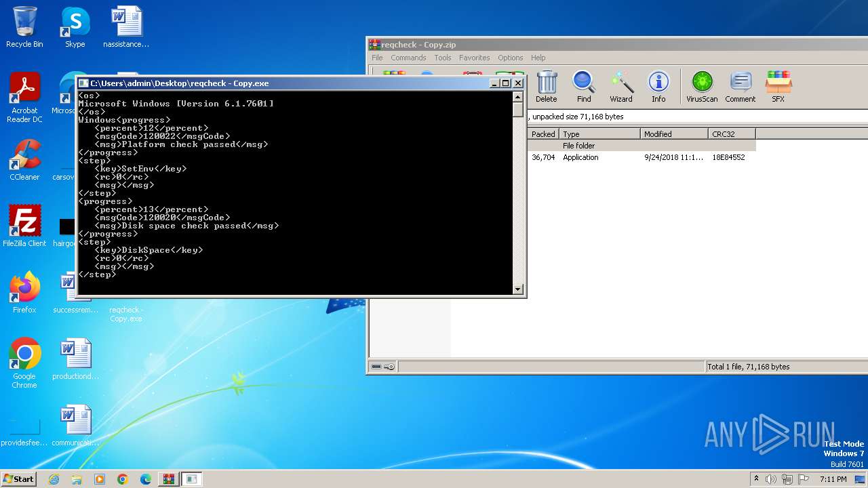The width and height of the screenshot is (868, 488).
Task: Open the console window system menu icon
Action: (x=83, y=83)
